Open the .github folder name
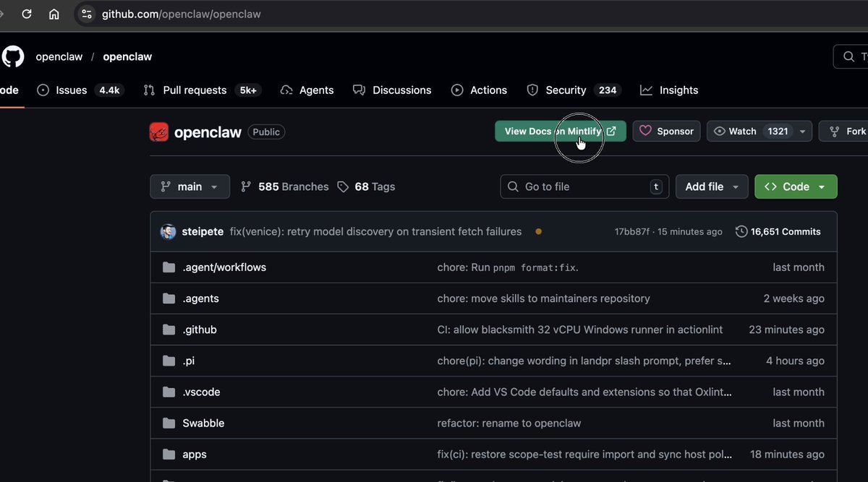The image size is (868, 482). [x=200, y=330]
